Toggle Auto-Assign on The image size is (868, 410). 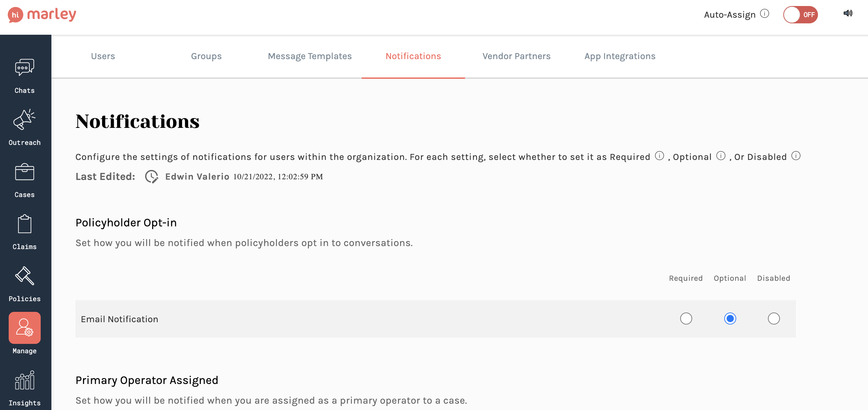coord(801,14)
